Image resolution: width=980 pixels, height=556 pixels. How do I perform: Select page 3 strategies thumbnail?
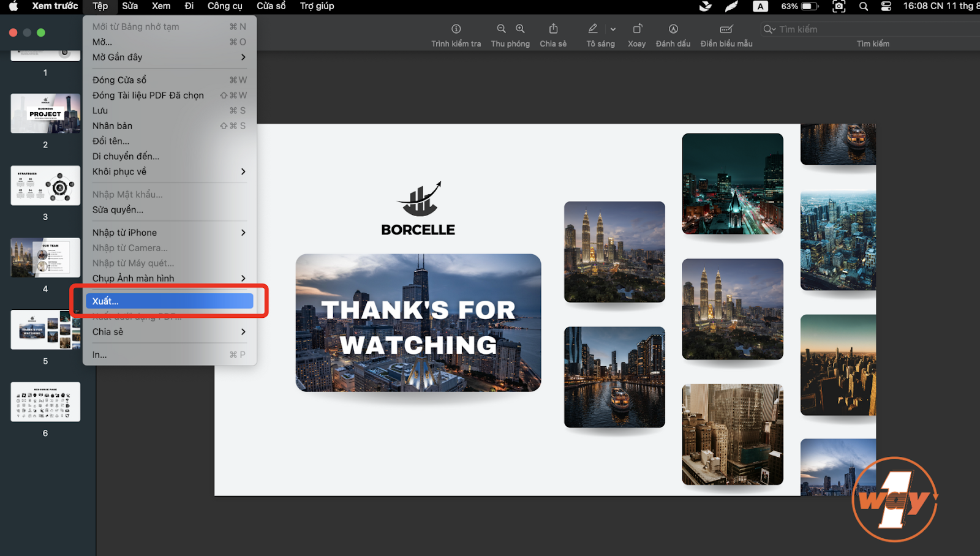(45, 186)
